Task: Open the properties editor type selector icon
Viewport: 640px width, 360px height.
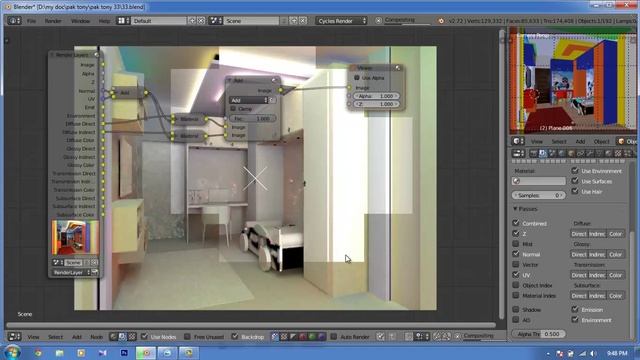Action: click(518, 153)
